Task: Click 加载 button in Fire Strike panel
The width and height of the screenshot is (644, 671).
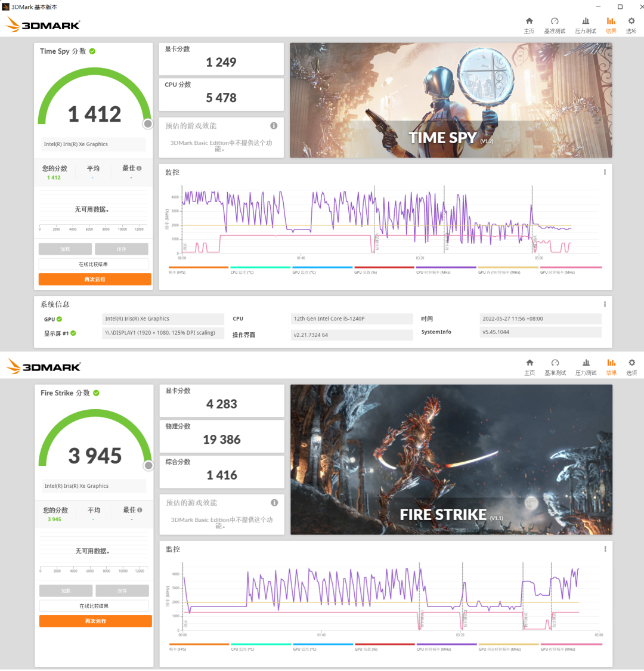Action: (x=66, y=591)
